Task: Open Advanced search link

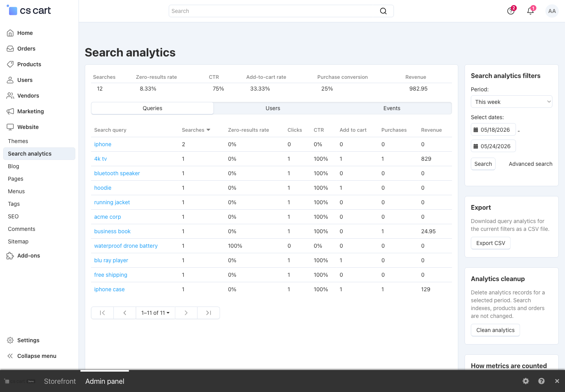Action: [x=530, y=164]
